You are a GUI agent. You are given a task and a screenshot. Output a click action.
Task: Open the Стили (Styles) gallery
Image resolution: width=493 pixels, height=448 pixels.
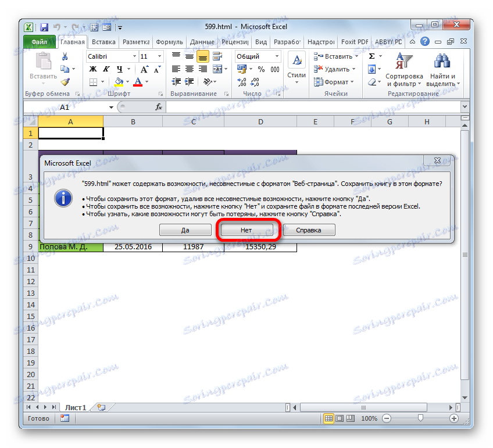[x=296, y=69]
